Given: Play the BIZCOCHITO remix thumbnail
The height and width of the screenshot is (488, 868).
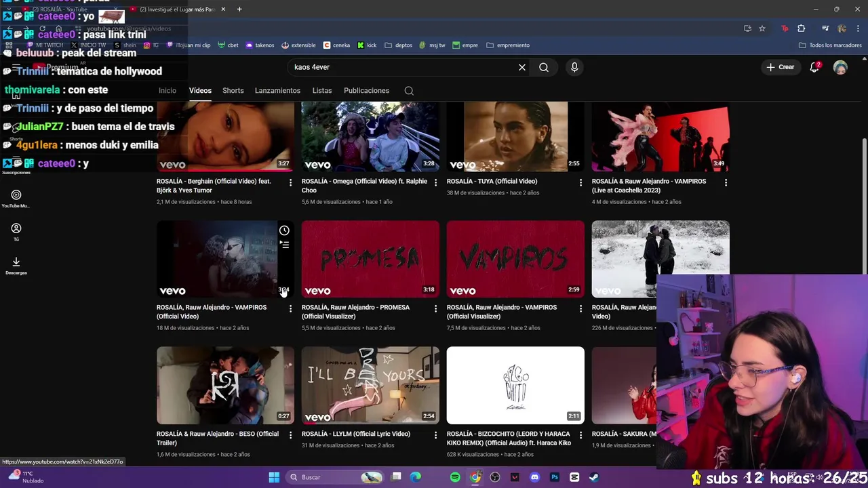Looking at the screenshot, I should (x=515, y=385).
